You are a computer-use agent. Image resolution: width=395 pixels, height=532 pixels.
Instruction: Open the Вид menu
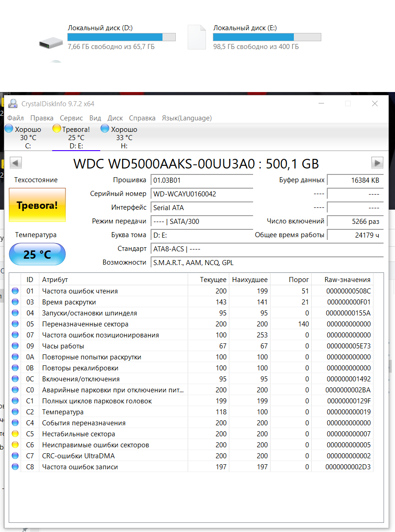[x=95, y=118]
